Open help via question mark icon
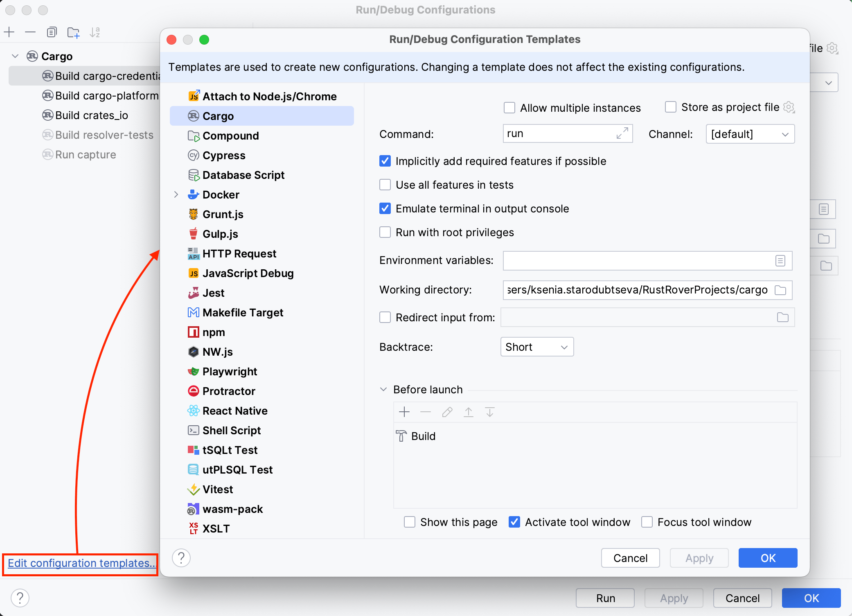852x616 pixels. (x=181, y=557)
